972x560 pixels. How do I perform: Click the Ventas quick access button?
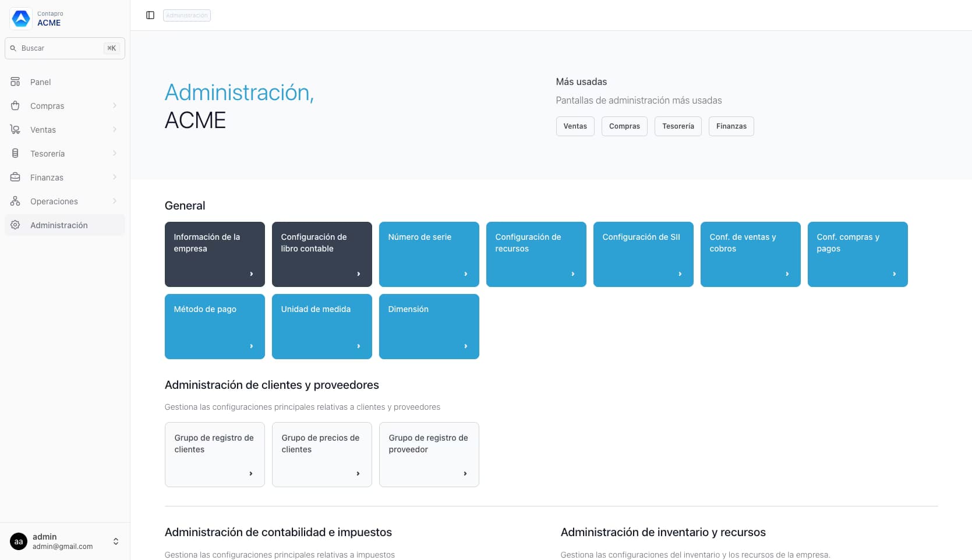[x=575, y=126]
